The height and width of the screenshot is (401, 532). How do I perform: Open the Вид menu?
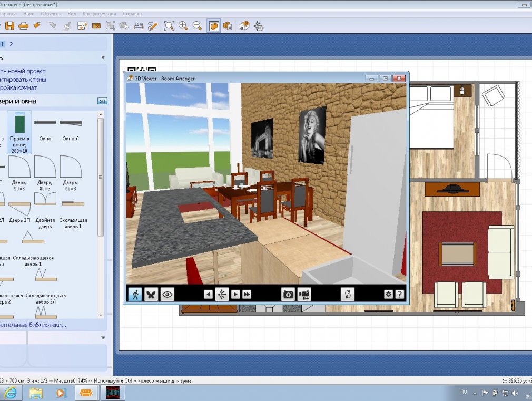[72, 14]
